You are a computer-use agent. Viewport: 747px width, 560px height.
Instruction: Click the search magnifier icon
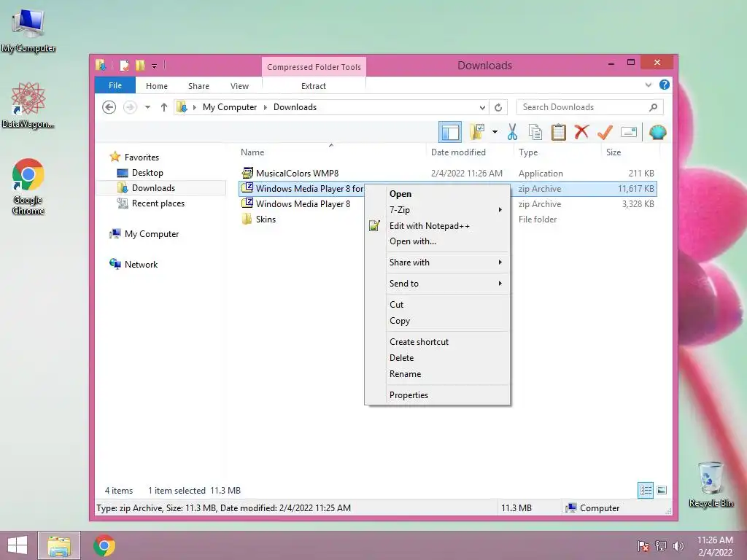[653, 107]
